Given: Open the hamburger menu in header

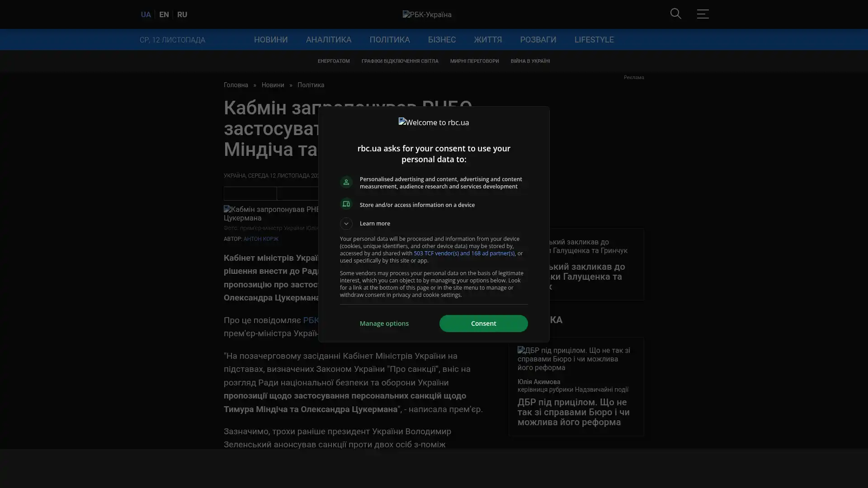Looking at the screenshot, I should (x=703, y=14).
